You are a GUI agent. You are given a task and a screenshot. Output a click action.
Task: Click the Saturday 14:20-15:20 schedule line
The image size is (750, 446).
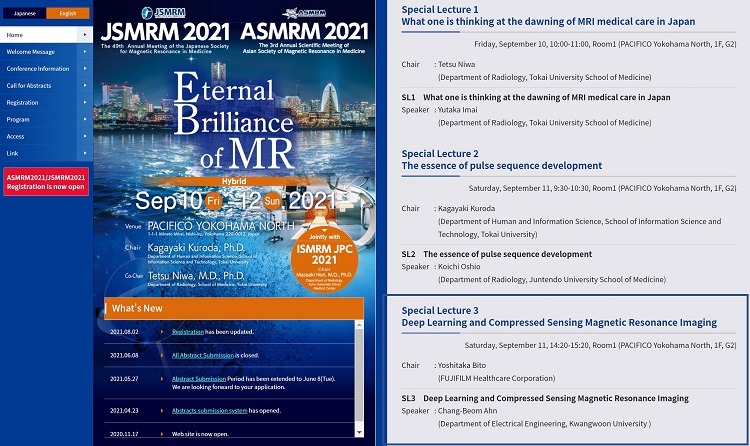[600, 345]
